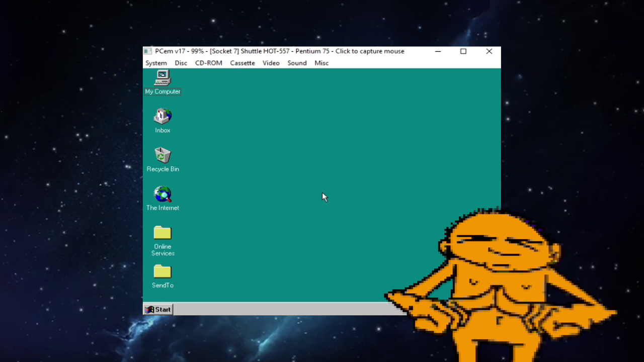Viewport: 644px width, 362px height.
Task: Open the Cassette menu
Action: [x=243, y=63]
